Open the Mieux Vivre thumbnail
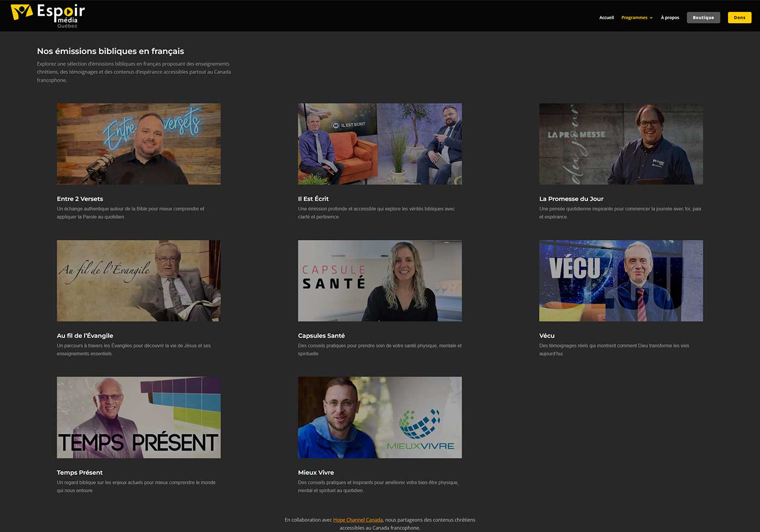Screen dimensions: 760x532 [x=379, y=417]
